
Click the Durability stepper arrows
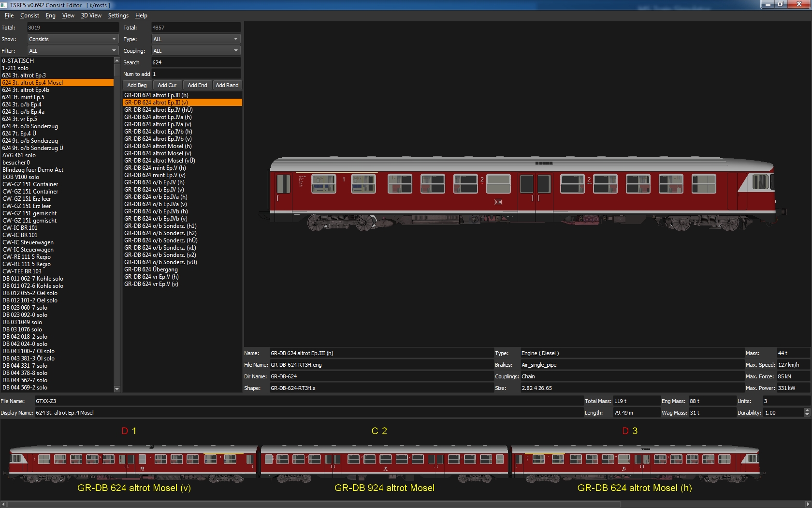coord(807,413)
